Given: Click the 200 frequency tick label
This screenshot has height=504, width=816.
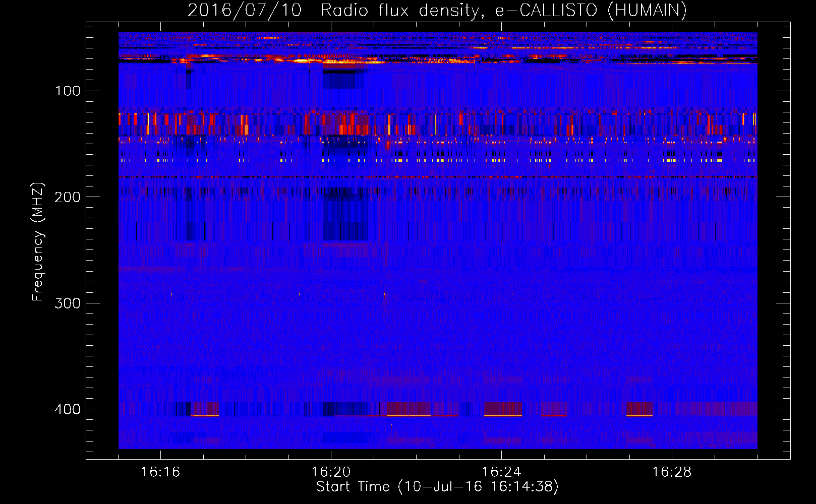Looking at the screenshot, I should (68, 197).
